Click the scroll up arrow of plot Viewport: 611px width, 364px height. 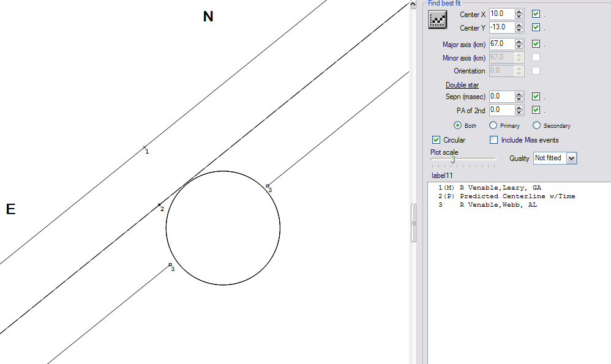(413, 5)
